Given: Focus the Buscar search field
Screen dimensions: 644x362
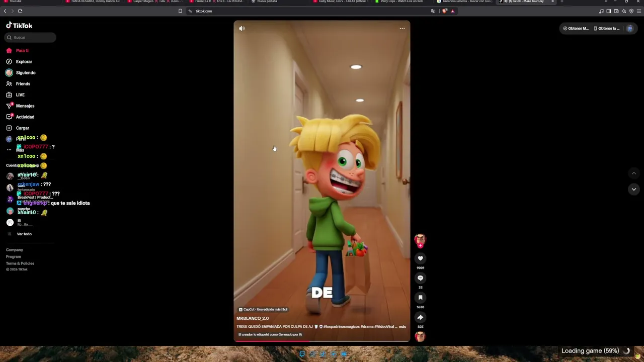Looking at the screenshot, I should click(x=31, y=37).
